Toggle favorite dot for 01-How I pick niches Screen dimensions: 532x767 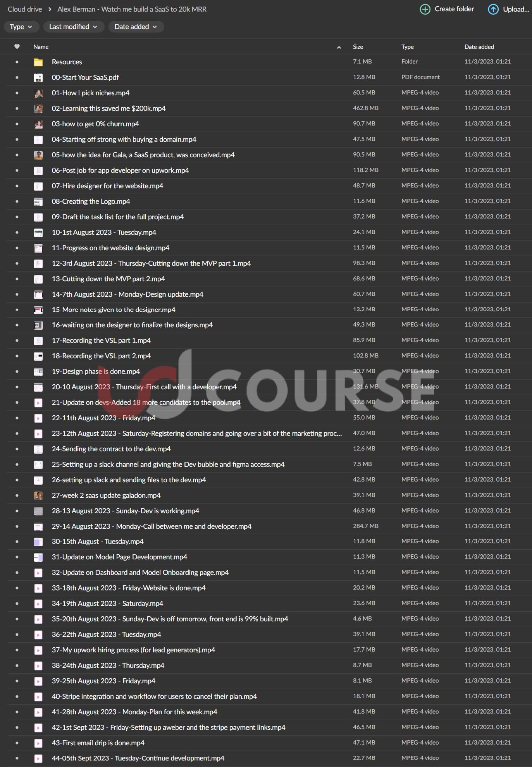coord(17,93)
